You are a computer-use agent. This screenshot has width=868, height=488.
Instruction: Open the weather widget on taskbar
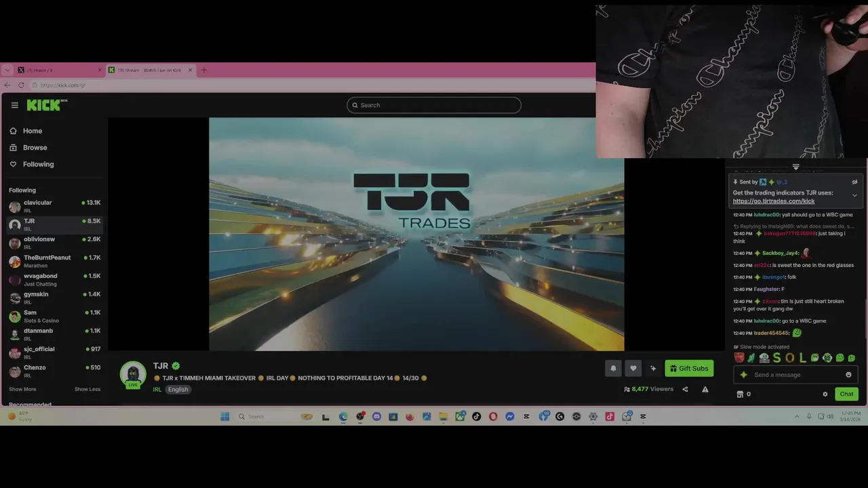pyautogui.click(x=20, y=416)
